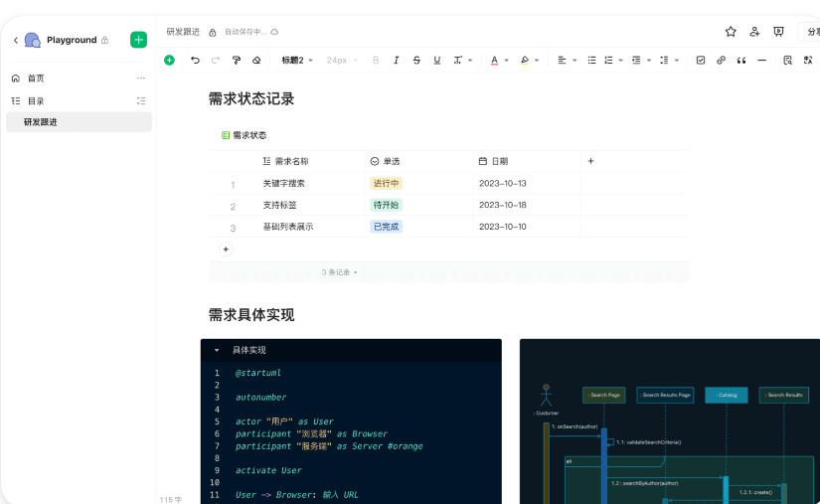Click the clear formatting eraser icon
The width and height of the screenshot is (820, 504).
point(256,61)
